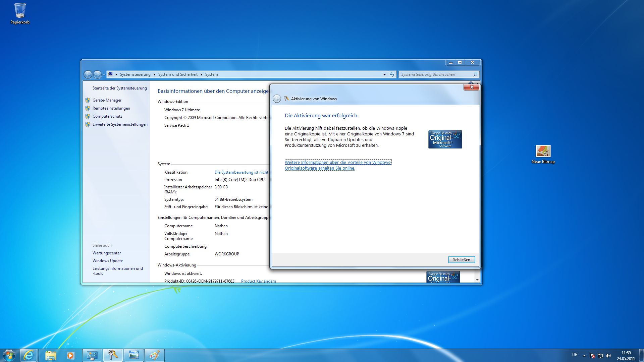Expand the arrow after System und Sicherheit breadcrumb
The width and height of the screenshot is (644, 362).
click(202, 74)
